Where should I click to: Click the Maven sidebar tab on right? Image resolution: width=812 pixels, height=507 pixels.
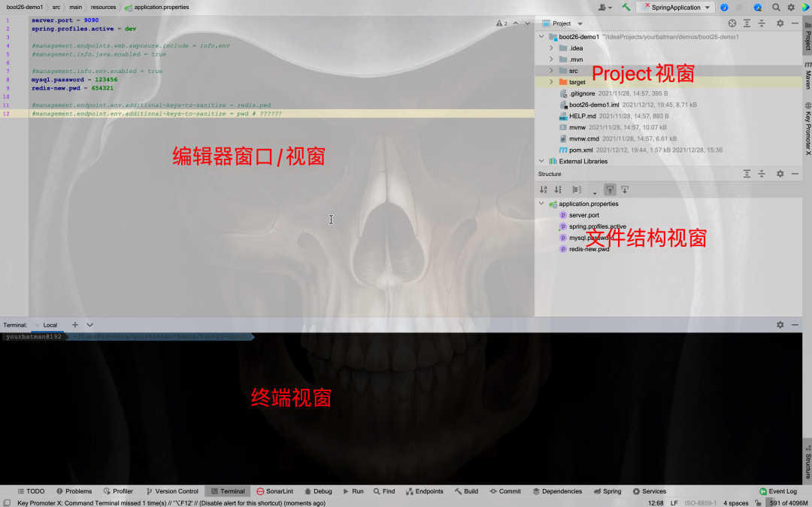[807, 76]
